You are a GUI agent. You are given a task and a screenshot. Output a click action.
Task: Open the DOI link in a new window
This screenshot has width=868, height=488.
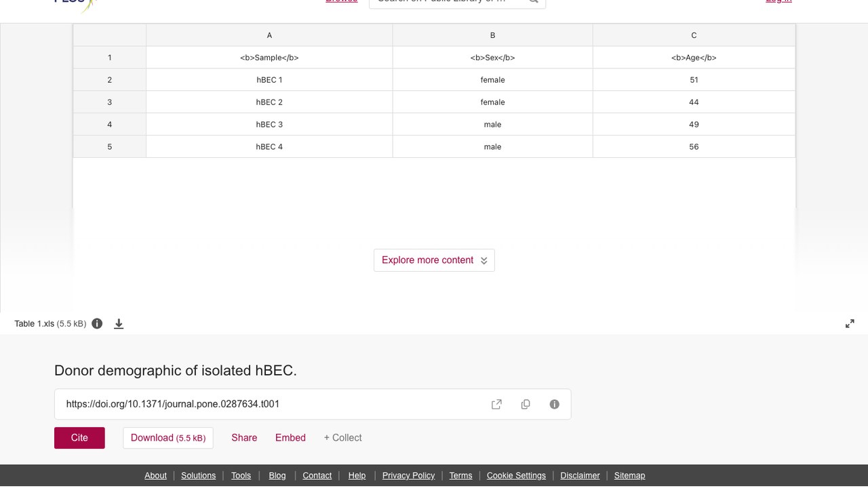tap(496, 405)
